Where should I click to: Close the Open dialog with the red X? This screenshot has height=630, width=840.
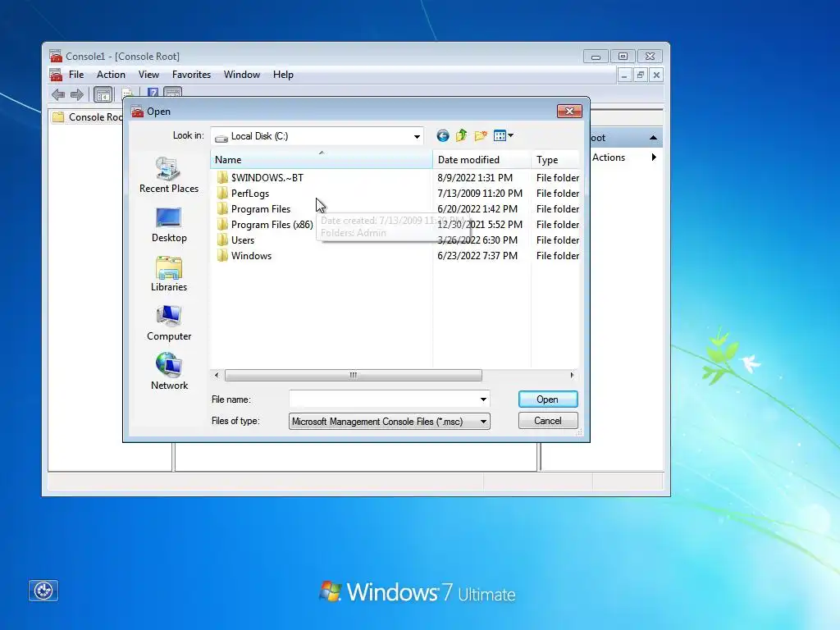point(569,111)
